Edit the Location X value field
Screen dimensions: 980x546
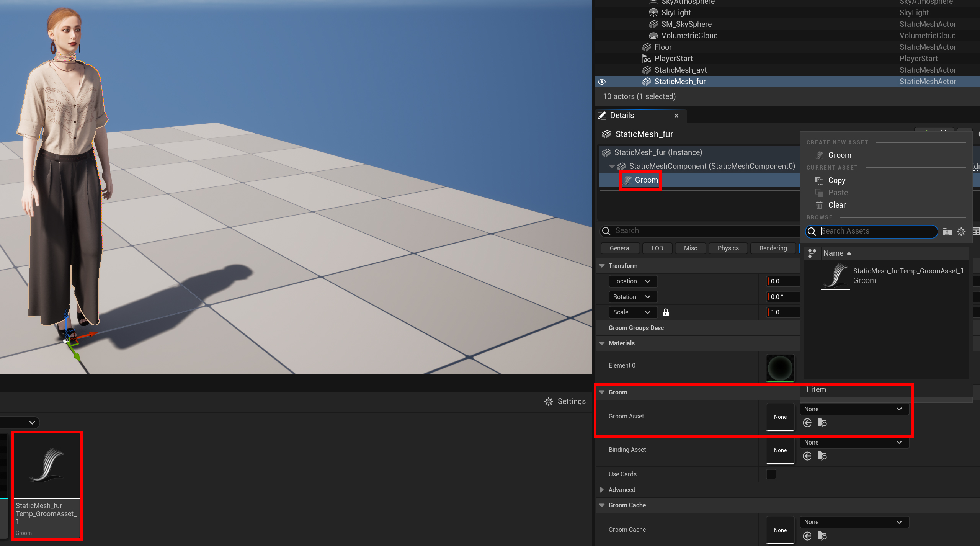(x=783, y=281)
